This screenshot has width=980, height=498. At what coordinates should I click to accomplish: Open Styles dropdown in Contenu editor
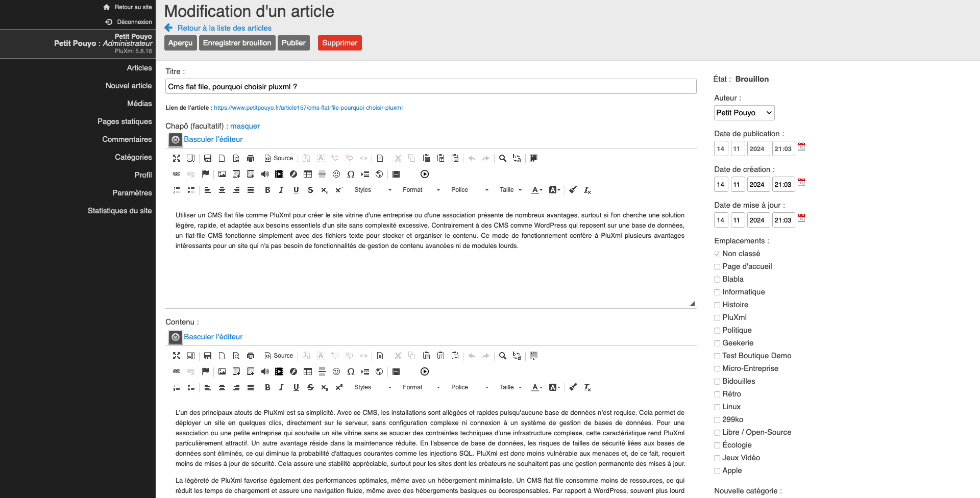click(x=373, y=387)
